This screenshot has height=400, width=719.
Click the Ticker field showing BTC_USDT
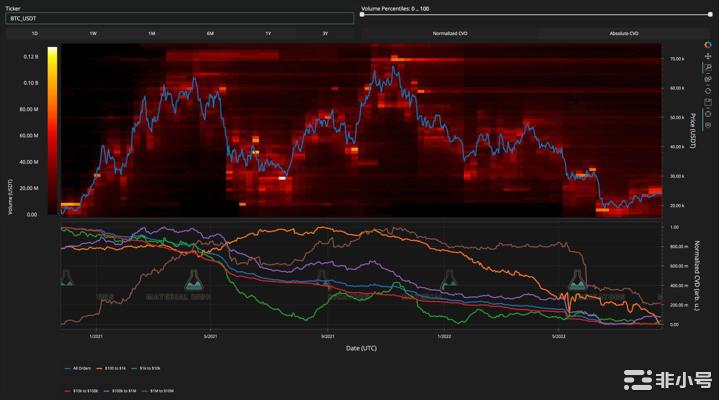click(179, 18)
